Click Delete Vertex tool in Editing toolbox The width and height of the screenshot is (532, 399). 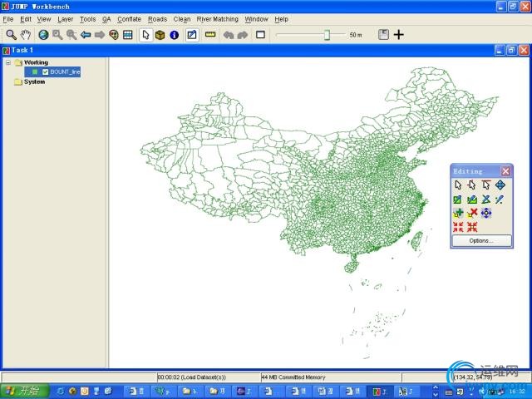[471, 213]
